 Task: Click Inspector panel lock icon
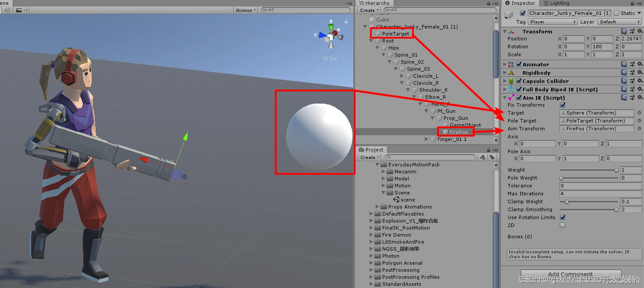tap(633, 3)
